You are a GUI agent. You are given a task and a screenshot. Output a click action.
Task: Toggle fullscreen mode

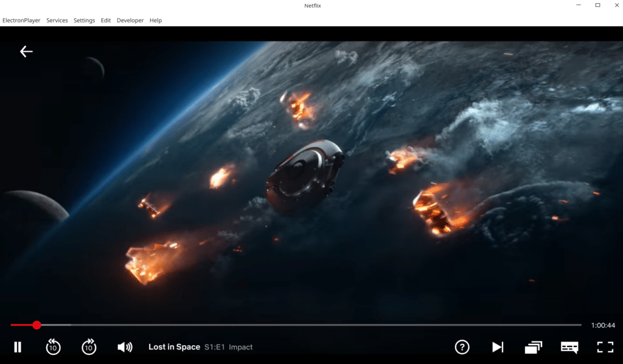click(x=605, y=347)
